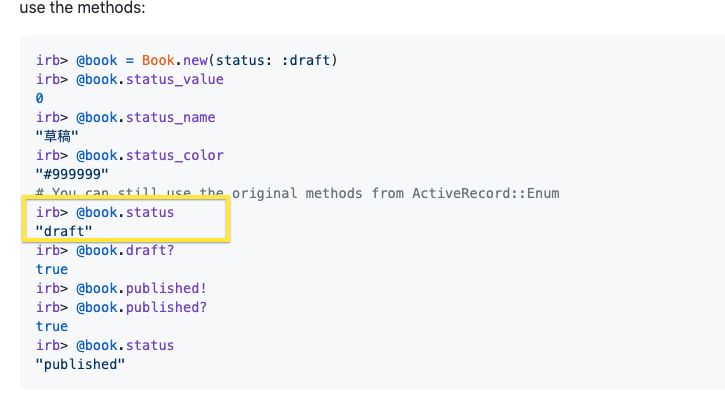Click the ActiveRecord::Enum comment line

(x=298, y=193)
